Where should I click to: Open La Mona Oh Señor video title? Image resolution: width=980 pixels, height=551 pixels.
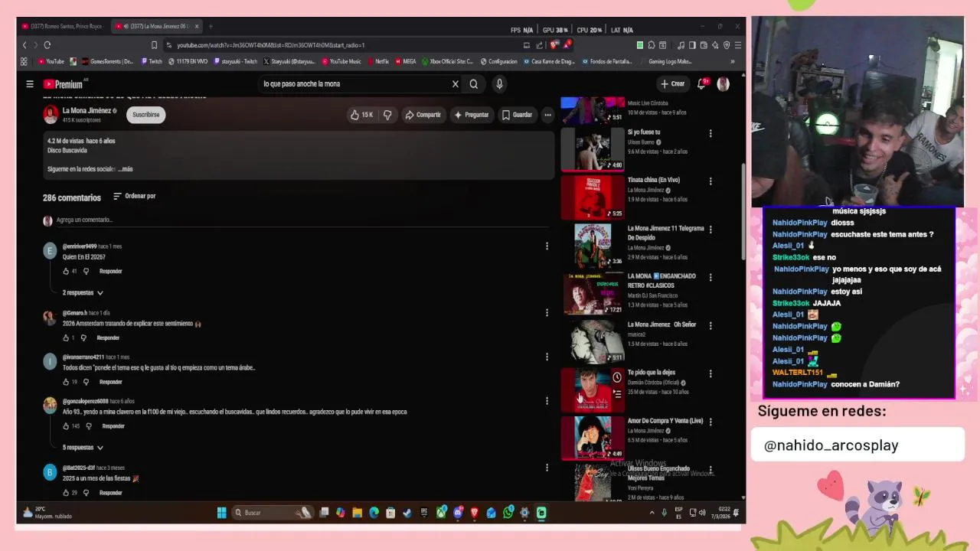pos(661,324)
